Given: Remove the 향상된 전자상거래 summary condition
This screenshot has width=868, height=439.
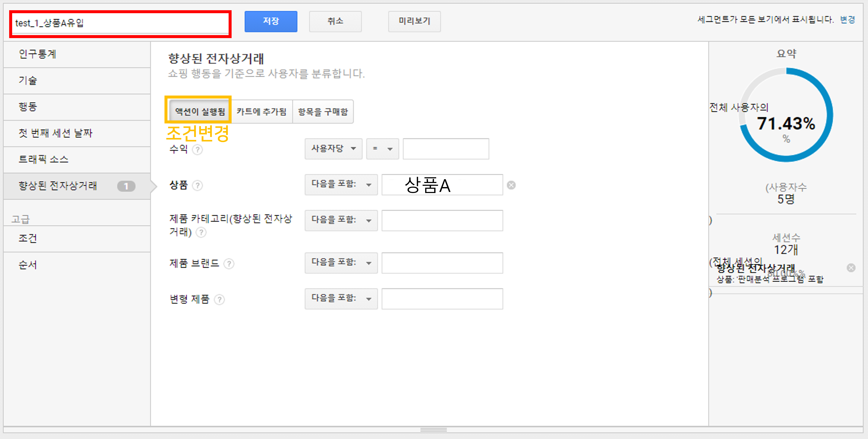Looking at the screenshot, I should point(851,268).
